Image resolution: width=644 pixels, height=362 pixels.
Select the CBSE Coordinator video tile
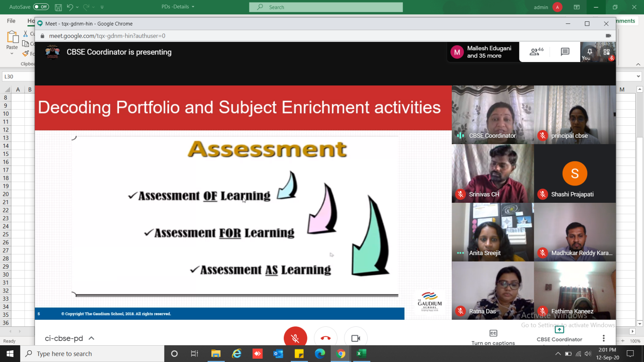493,115
